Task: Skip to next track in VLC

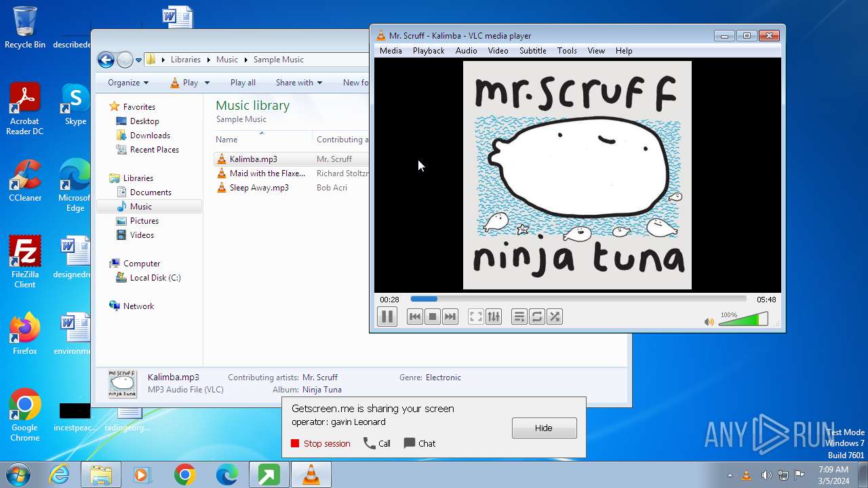Action: (450, 317)
